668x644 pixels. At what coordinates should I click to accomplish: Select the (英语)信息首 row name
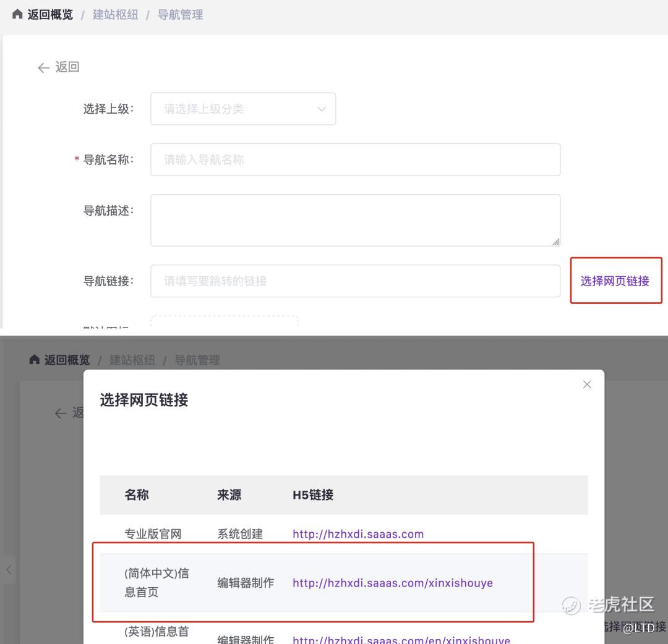[156, 632]
